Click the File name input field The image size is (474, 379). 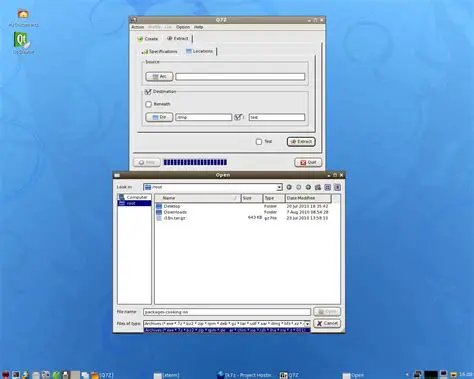(227, 312)
